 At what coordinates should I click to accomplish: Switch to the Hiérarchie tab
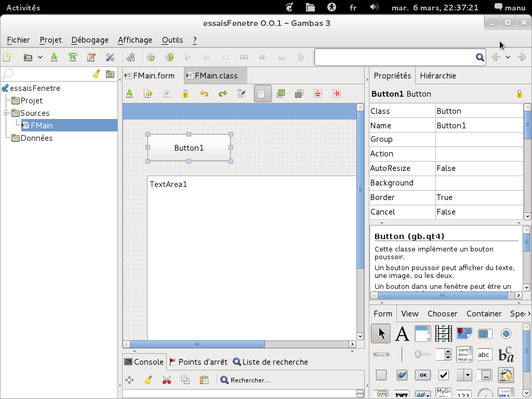tap(437, 76)
